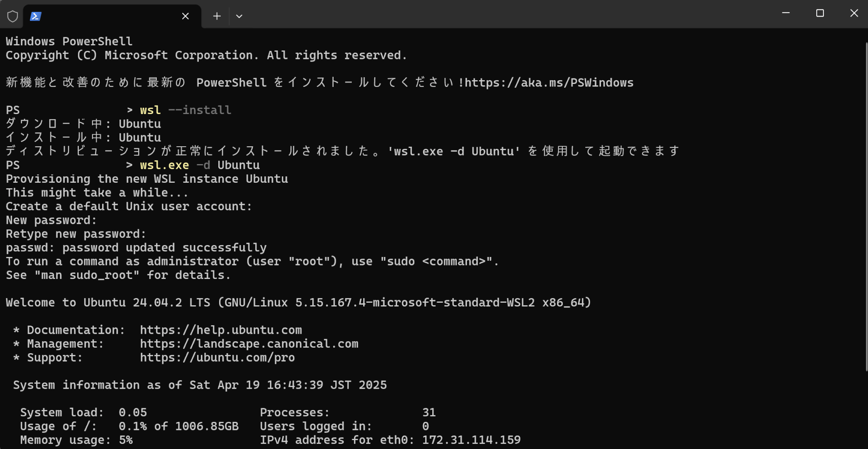Open a new tab with plus icon

[x=217, y=16]
